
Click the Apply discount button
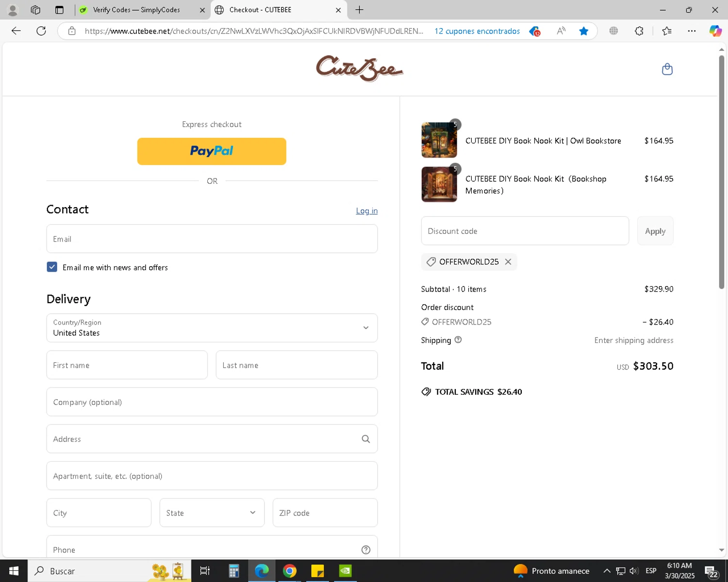click(x=655, y=231)
